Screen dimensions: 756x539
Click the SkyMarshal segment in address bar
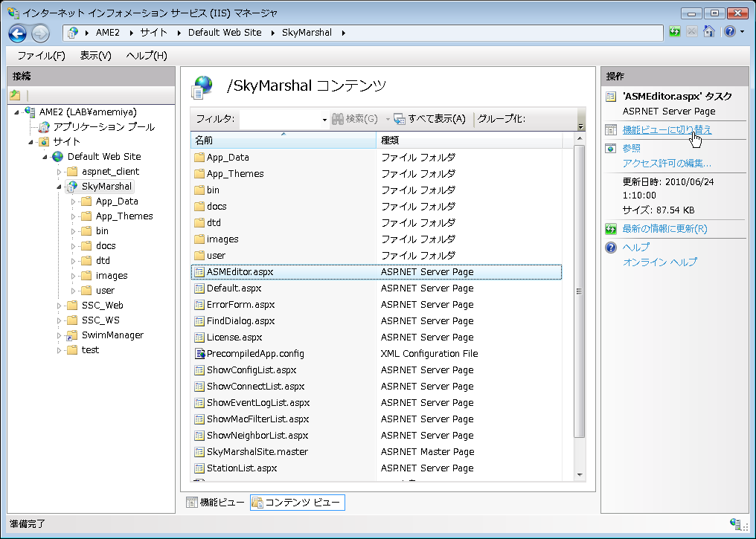pos(307,33)
